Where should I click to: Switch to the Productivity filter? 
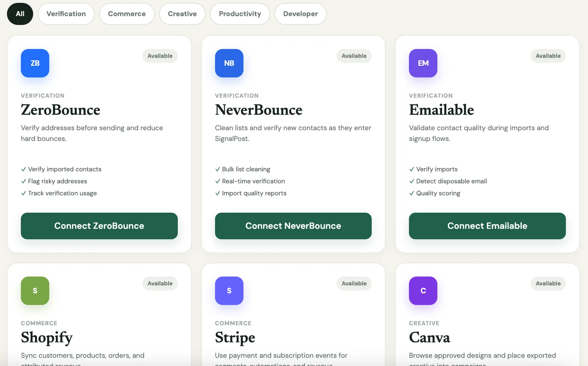pyautogui.click(x=240, y=14)
